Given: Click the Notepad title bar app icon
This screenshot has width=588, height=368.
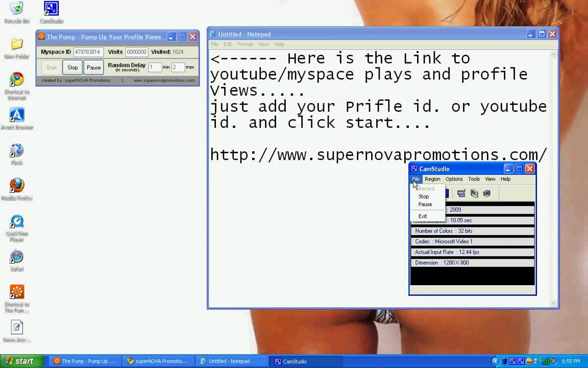Looking at the screenshot, I should click(213, 34).
